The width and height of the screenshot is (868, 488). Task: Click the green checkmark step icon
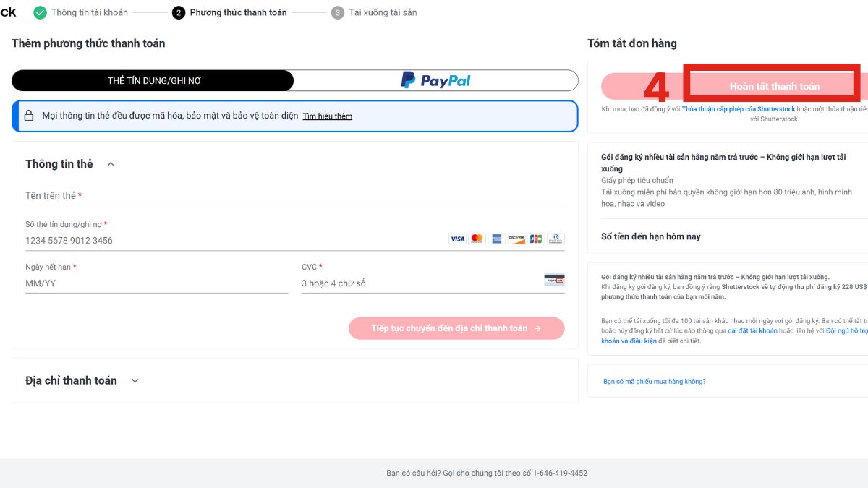click(40, 12)
